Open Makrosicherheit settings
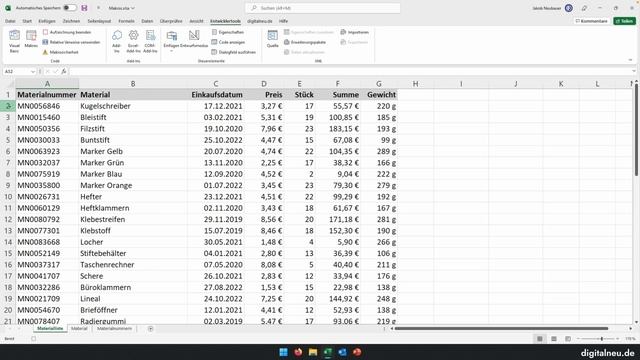This screenshot has height=360, width=640. click(x=60, y=52)
